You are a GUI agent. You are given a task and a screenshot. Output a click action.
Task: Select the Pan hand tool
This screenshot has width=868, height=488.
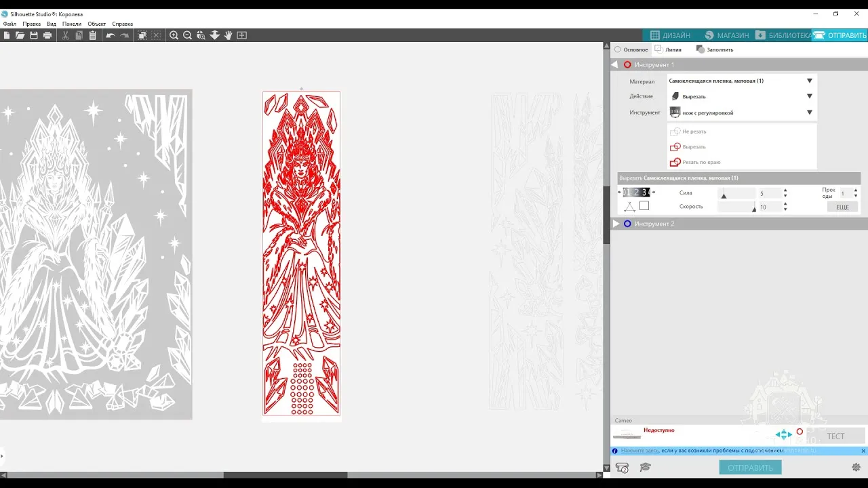click(228, 35)
